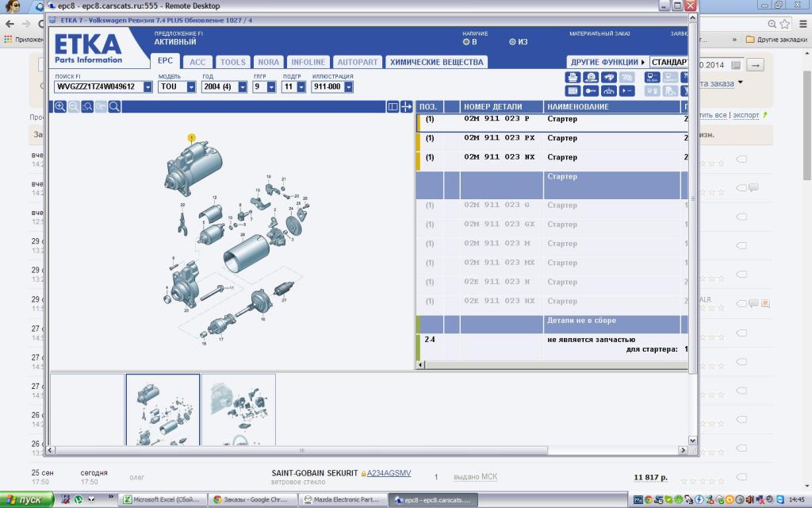Click the calendar icon in the browser page
The width and height of the screenshot is (812, 508).
coord(735,65)
